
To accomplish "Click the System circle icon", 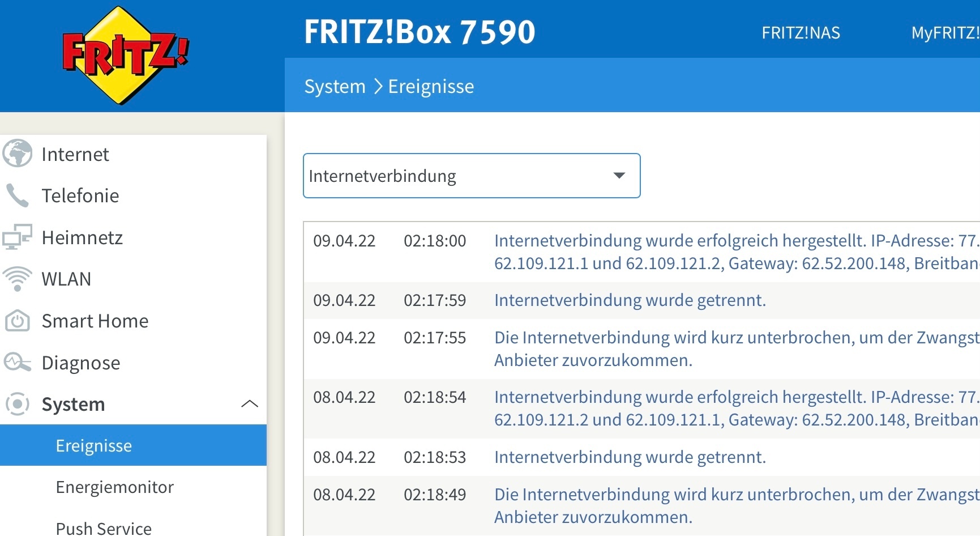I will point(18,404).
